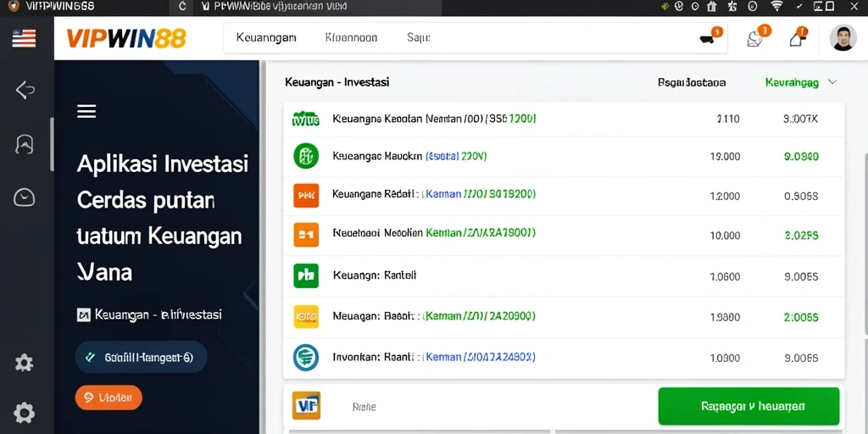This screenshot has height=434, width=868.
Task: Open the hamburger menu in dark panel
Action: tap(86, 111)
